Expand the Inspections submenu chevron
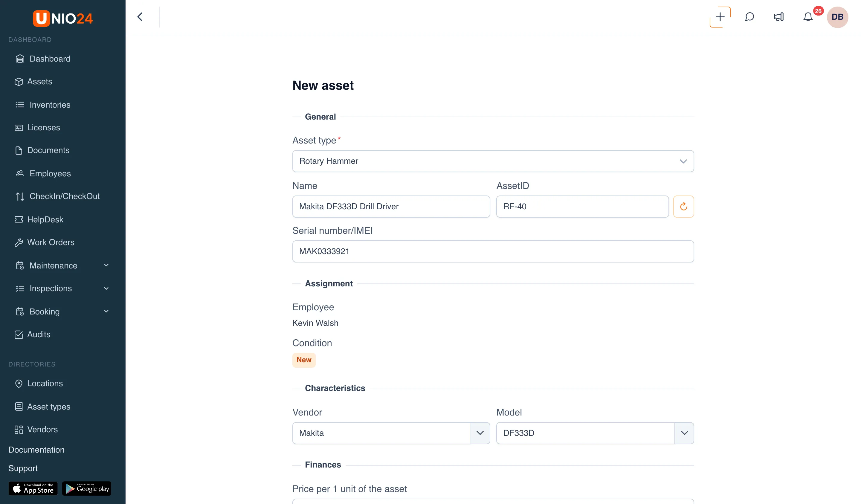 [x=106, y=288]
